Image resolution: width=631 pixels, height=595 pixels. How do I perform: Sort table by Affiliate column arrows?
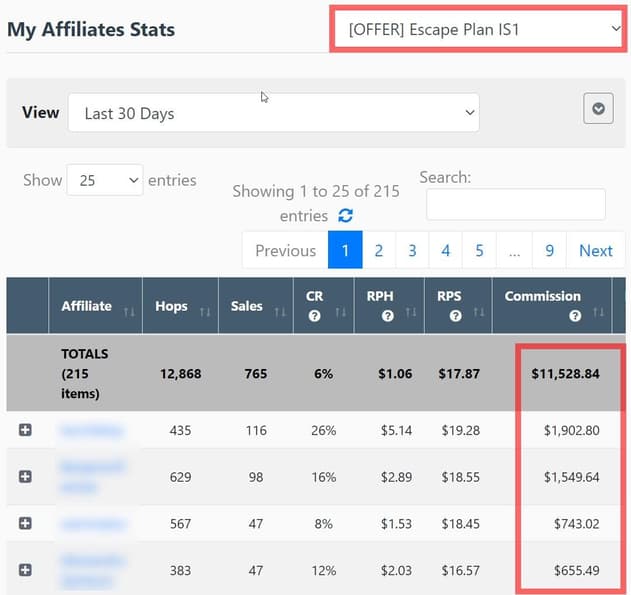[129, 312]
